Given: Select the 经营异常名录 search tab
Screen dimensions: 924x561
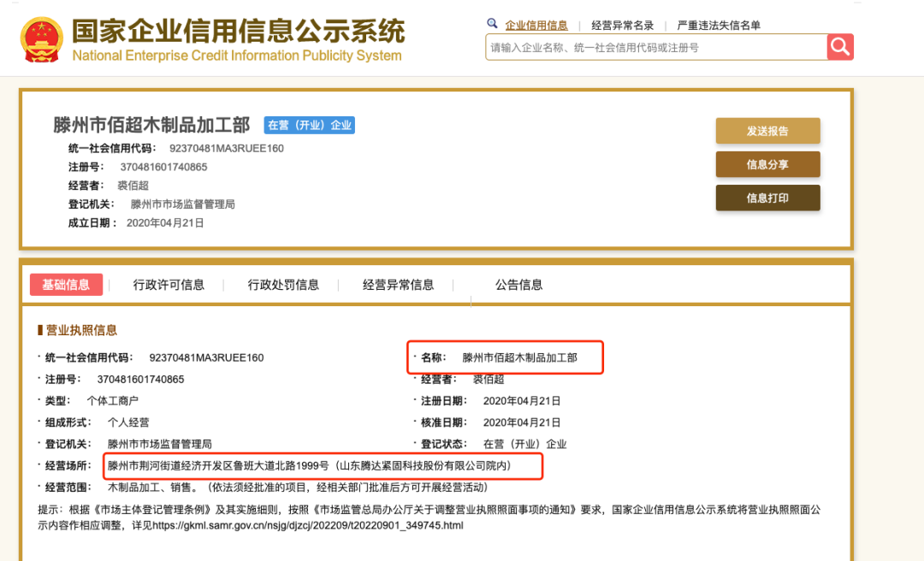Looking at the screenshot, I should pyautogui.click(x=622, y=26).
